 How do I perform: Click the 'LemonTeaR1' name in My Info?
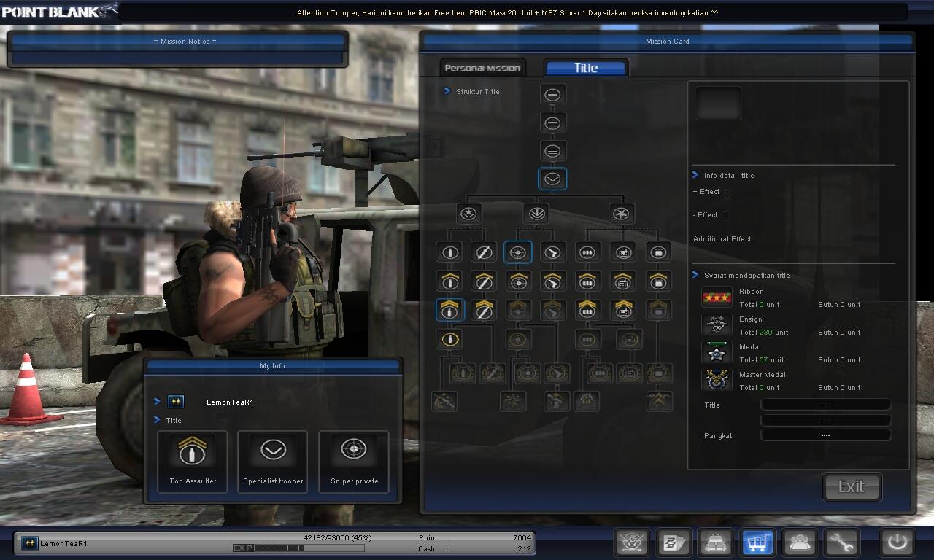230,402
